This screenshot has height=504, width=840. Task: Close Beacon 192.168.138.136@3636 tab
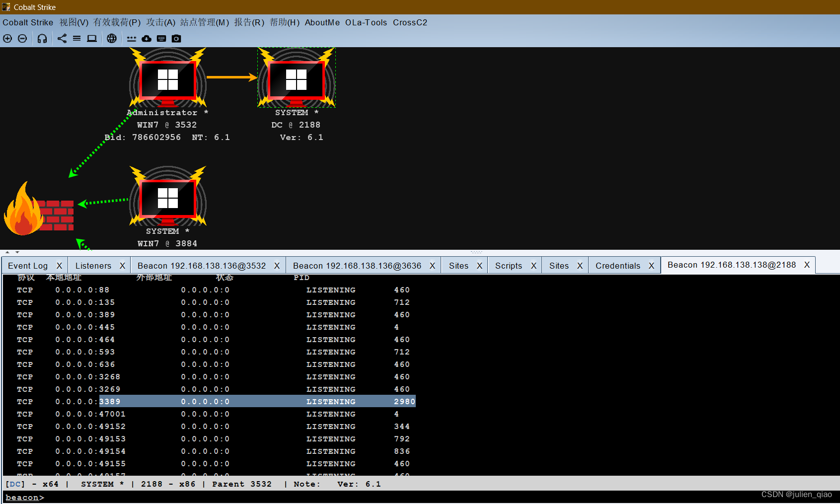pos(432,266)
